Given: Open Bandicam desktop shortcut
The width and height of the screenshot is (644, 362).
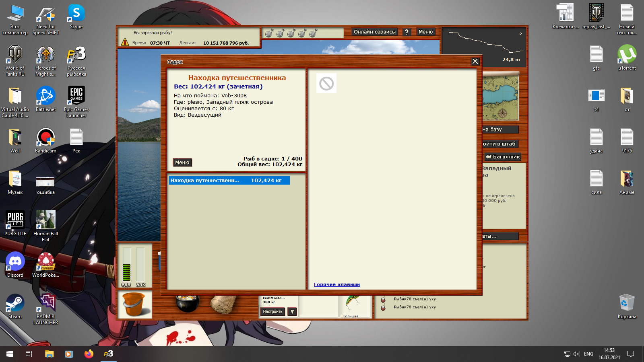Looking at the screenshot, I should (45, 141).
